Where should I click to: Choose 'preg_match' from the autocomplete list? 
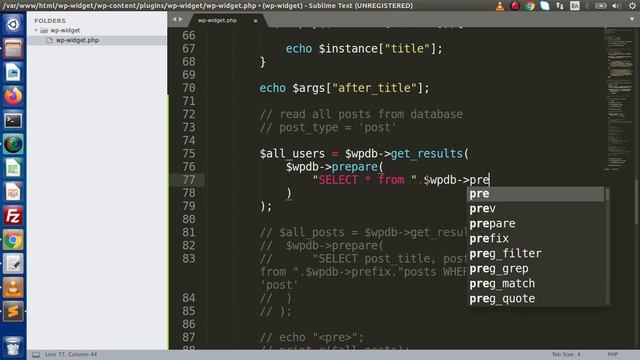(536, 284)
